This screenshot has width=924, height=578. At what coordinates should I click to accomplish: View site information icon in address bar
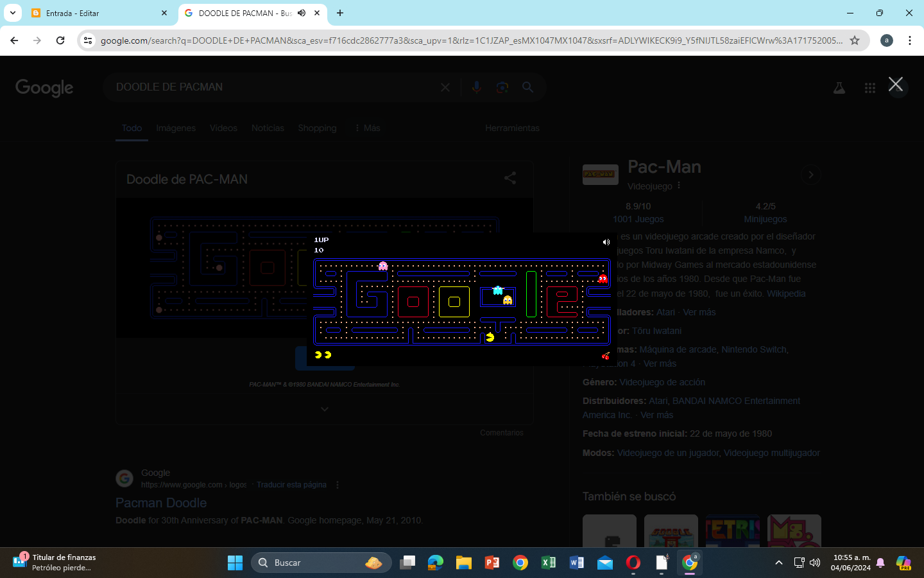click(x=88, y=40)
